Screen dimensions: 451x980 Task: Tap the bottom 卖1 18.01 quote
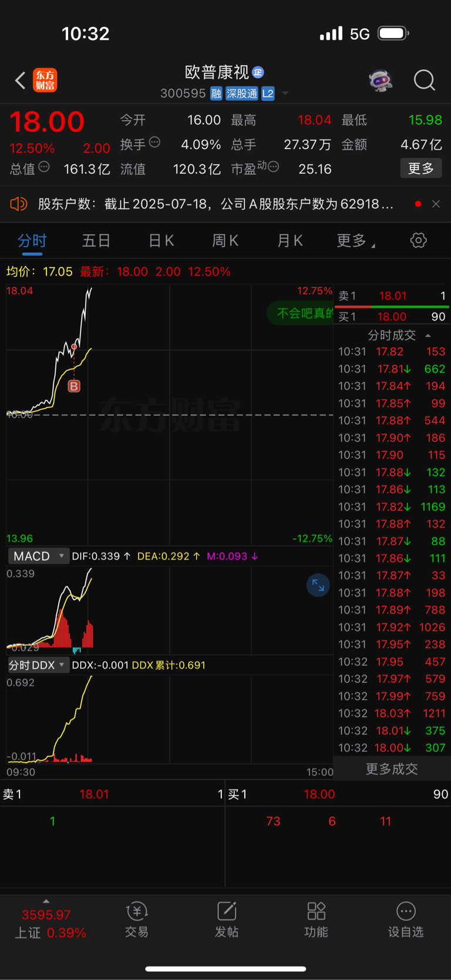pos(112,794)
